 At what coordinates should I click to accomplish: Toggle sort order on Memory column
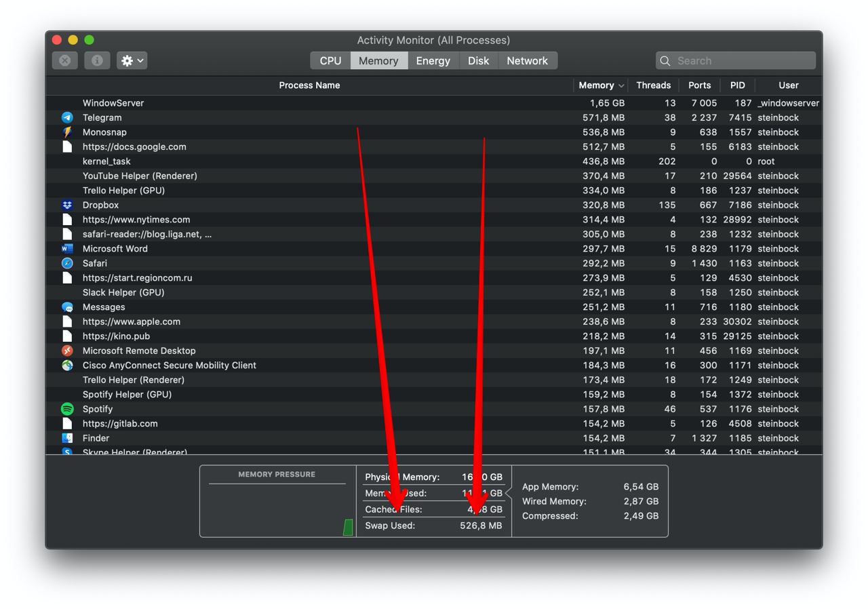[601, 85]
